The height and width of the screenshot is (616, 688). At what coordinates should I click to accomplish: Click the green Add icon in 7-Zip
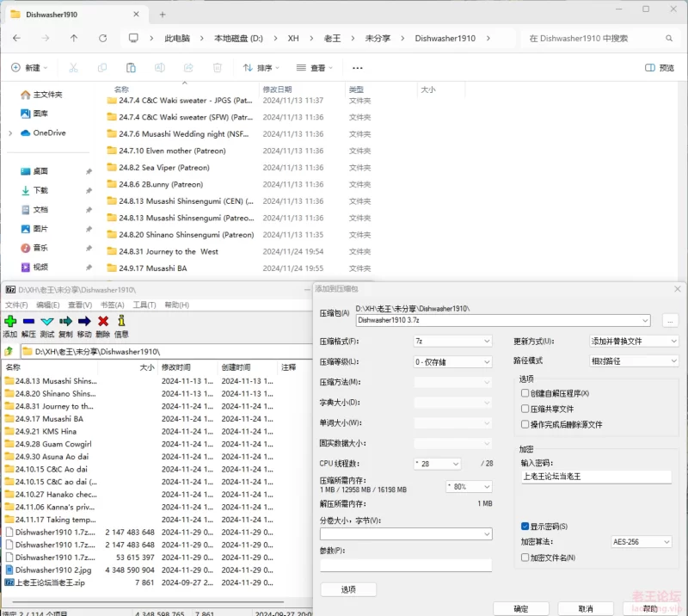pyautogui.click(x=10, y=321)
